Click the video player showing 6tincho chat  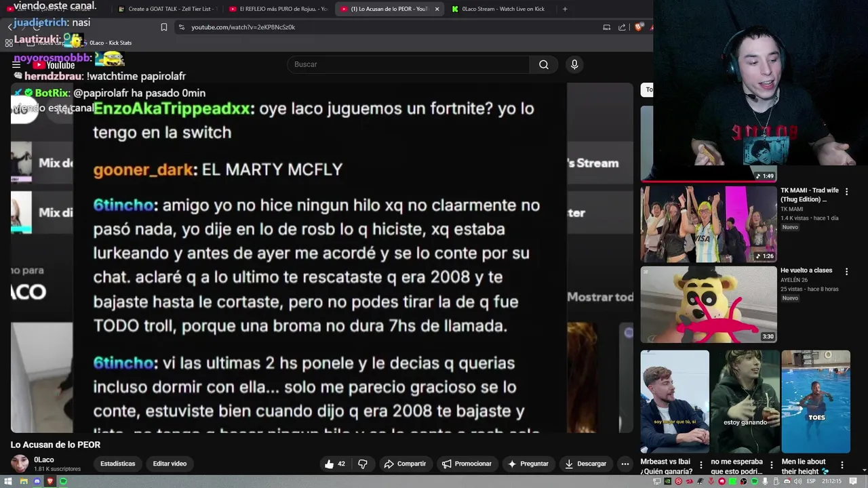pos(322,258)
